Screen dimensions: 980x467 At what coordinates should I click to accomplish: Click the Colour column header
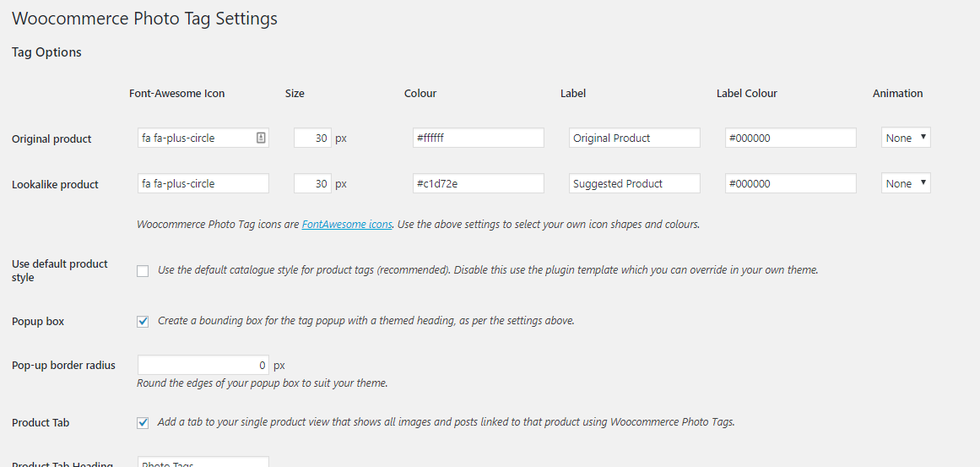(420, 94)
